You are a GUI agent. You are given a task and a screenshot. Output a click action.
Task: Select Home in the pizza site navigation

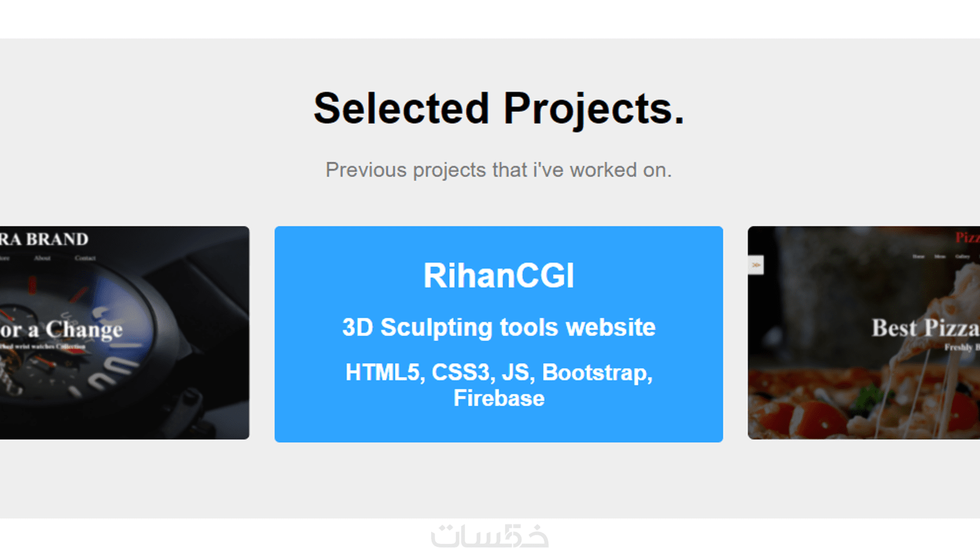pos(918,256)
